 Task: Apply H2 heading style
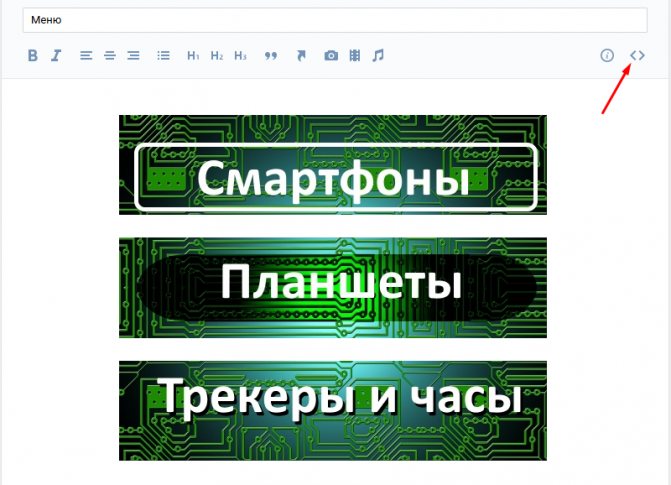(217, 56)
